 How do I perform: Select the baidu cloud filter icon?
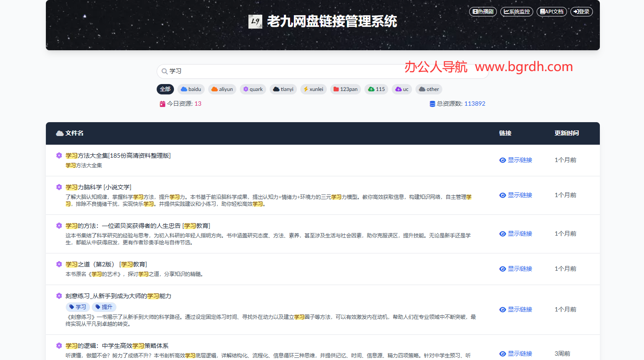pos(184,89)
